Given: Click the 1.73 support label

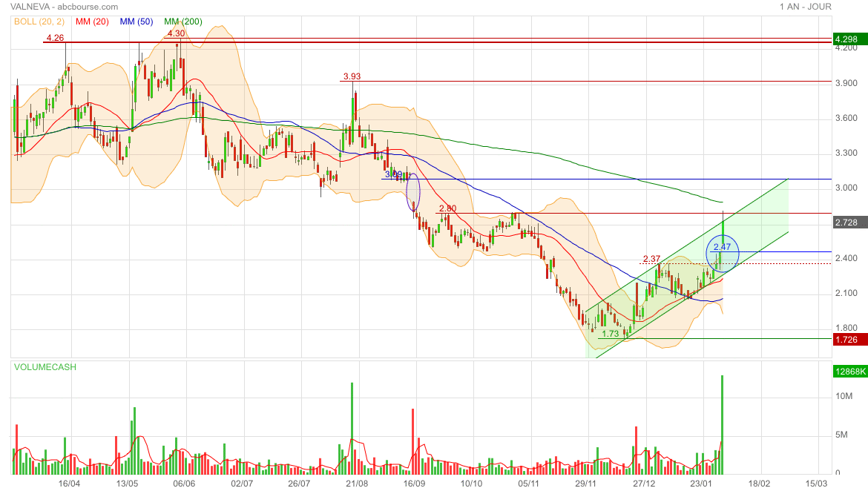Looking at the screenshot, I should [610, 334].
